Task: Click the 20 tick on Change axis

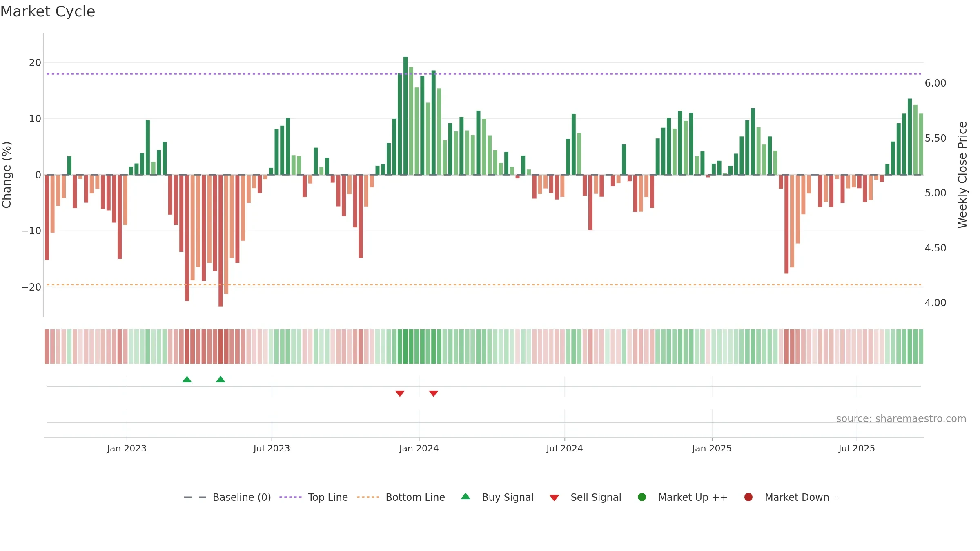Action: (35, 63)
